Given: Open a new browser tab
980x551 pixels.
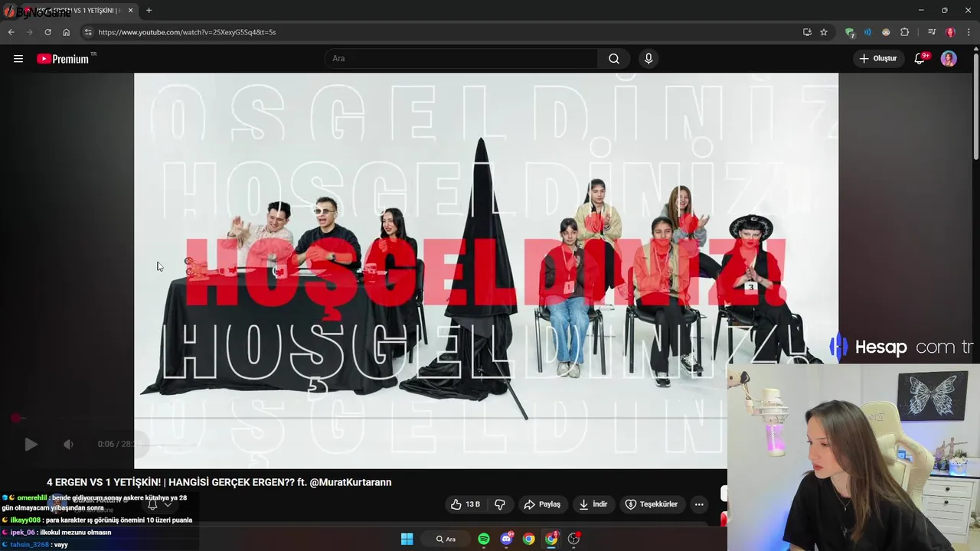Looking at the screenshot, I should (x=149, y=11).
